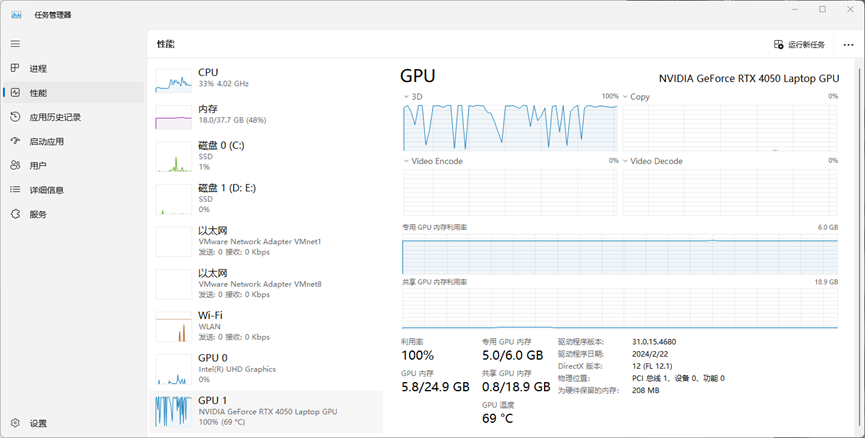Expand the 3D engine graph dropdown
Viewport: 865px width, 438px height.
point(407,97)
